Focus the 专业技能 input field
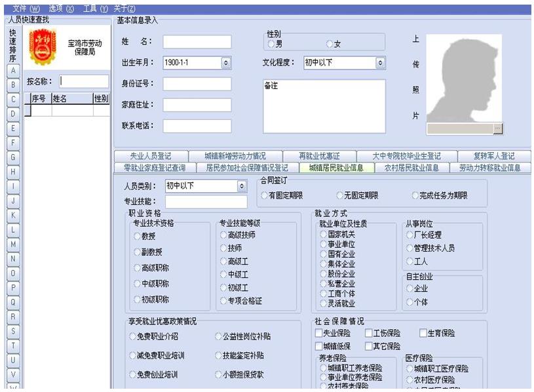534x392 pixels. coord(206,202)
